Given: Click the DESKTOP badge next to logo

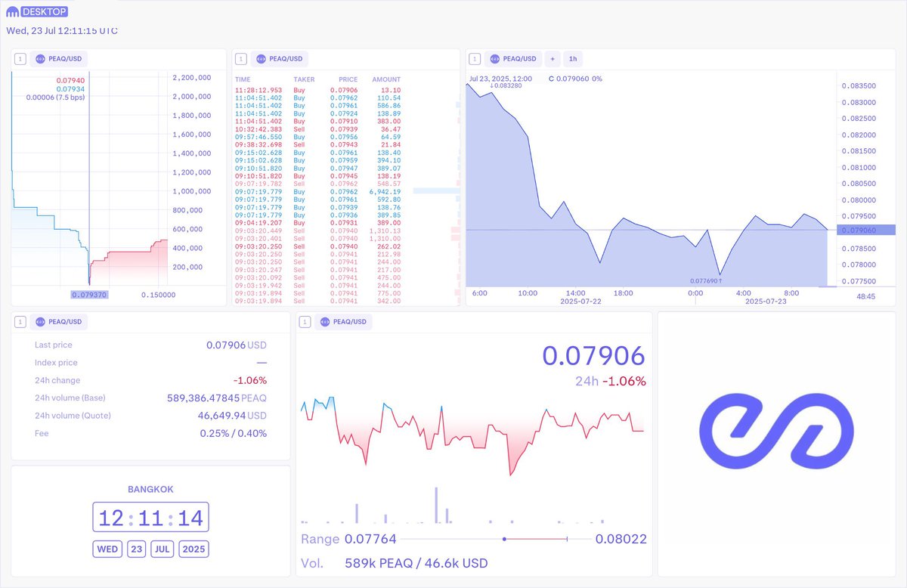Looking at the screenshot, I should [45, 12].
